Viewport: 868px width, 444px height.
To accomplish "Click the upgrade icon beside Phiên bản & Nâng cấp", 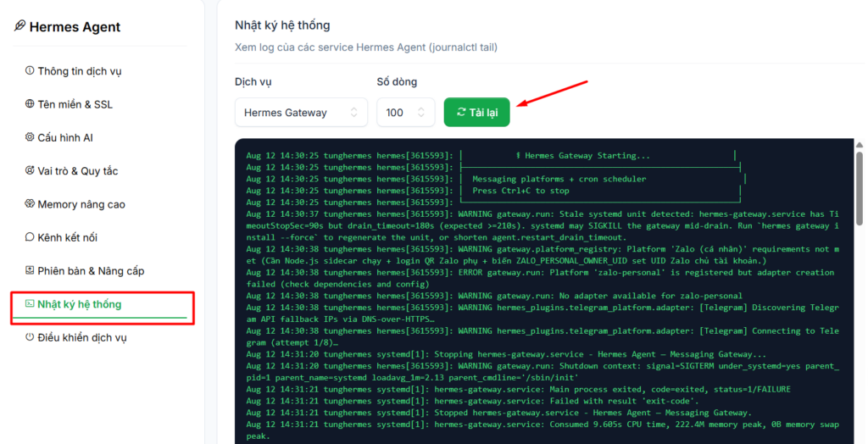I will coord(30,270).
